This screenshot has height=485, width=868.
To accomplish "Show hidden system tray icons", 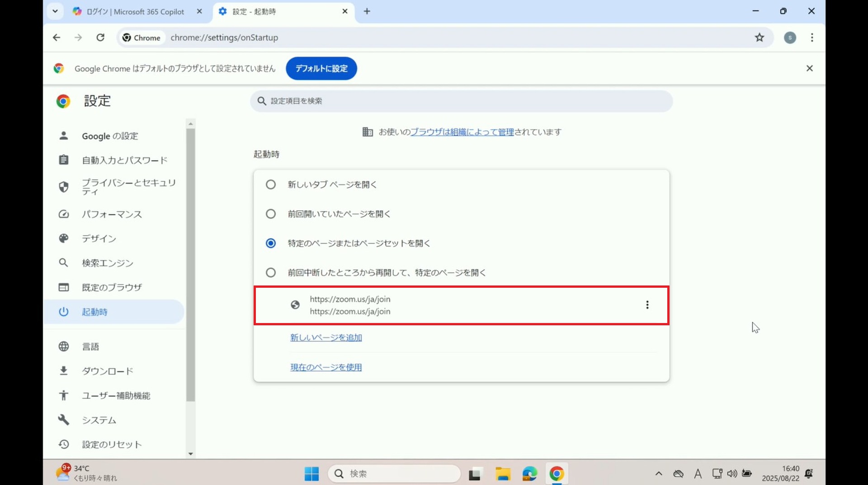I will click(x=658, y=474).
